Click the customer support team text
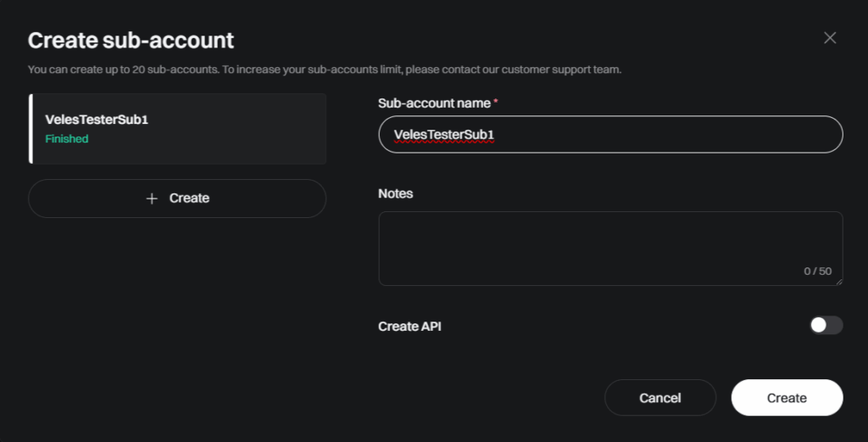This screenshot has width=868, height=442. click(x=561, y=70)
